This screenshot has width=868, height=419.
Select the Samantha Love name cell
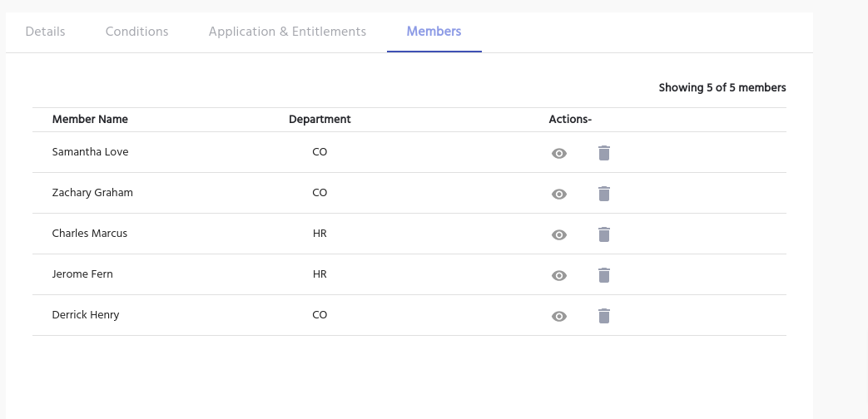(90, 152)
